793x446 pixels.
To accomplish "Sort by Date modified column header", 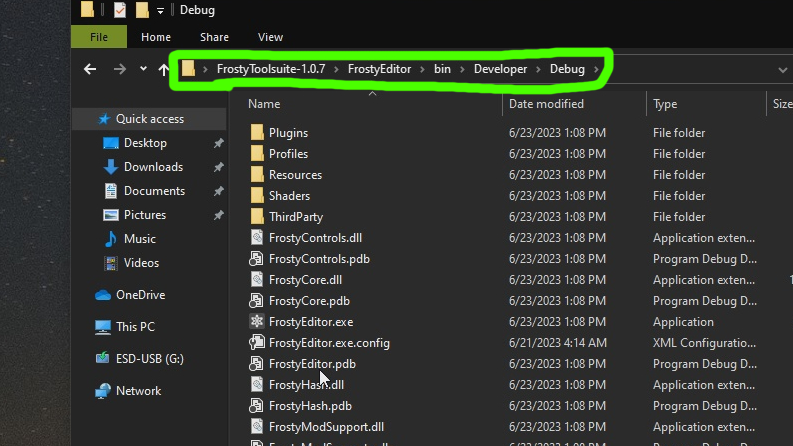I will pos(546,104).
